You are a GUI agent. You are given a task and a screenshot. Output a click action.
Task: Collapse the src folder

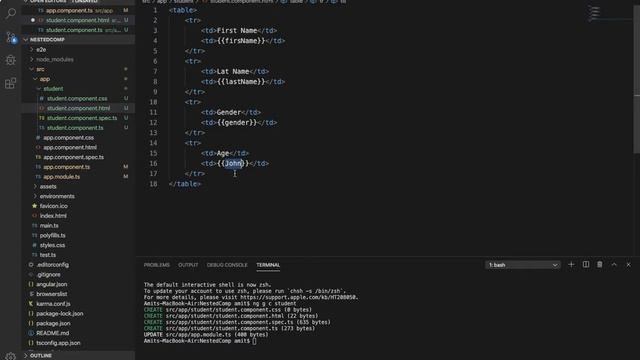pos(40,69)
